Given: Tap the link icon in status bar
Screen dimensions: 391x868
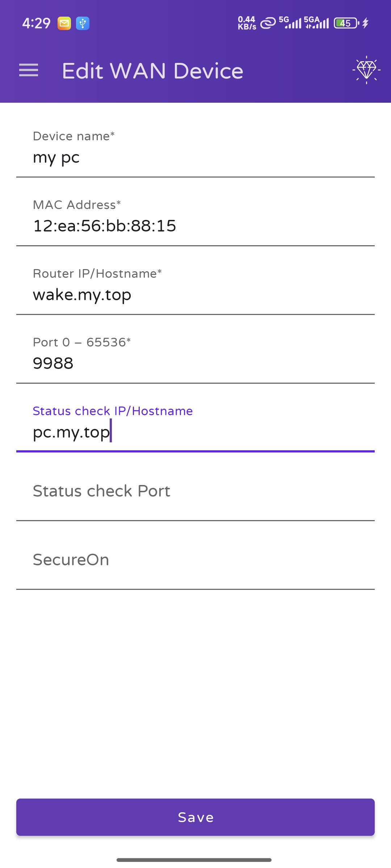Looking at the screenshot, I should [268, 23].
